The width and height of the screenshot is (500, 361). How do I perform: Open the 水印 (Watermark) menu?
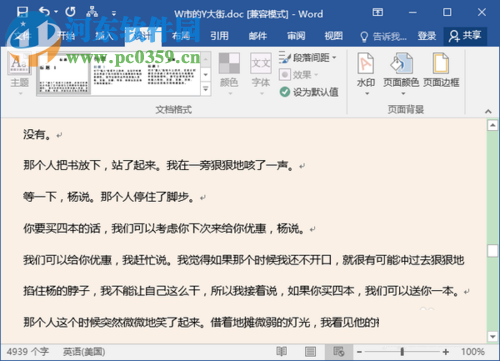click(x=366, y=73)
